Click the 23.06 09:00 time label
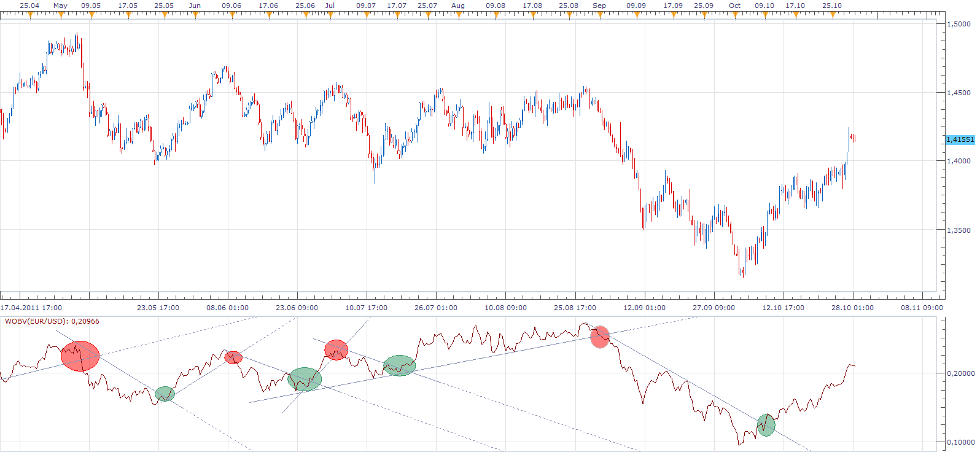The image size is (980, 452). click(297, 308)
